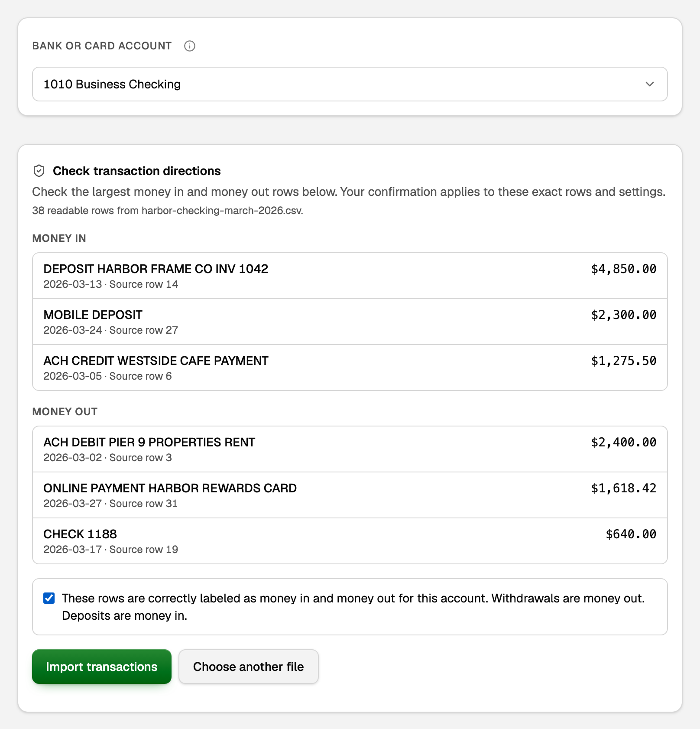Click the info icon beside Bank or Card Account
The height and width of the screenshot is (729, 700).
coord(190,46)
